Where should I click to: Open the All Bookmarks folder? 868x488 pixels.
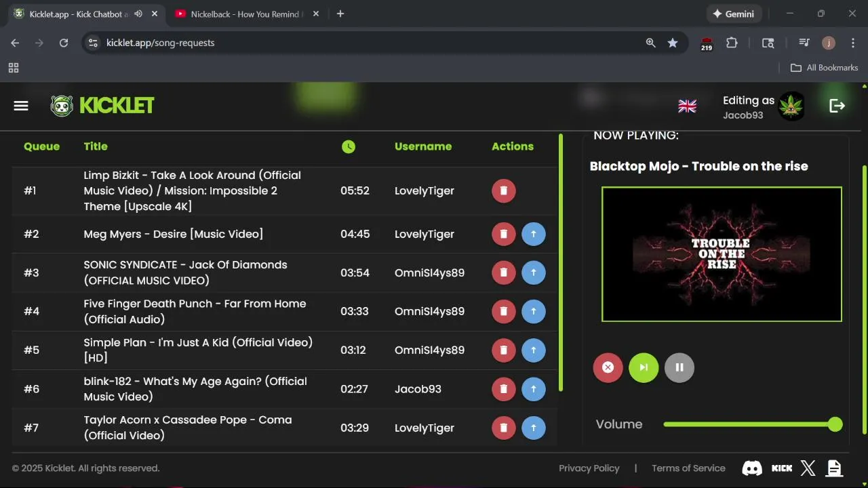(x=825, y=68)
